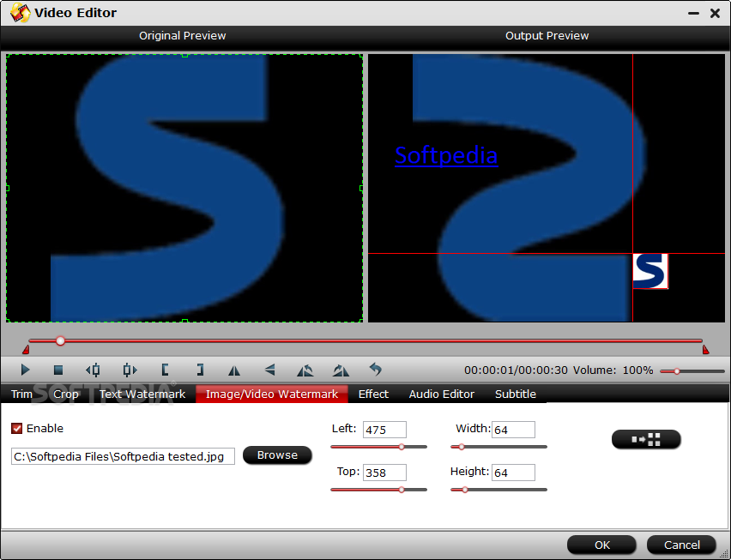Switch to the Subtitle tab
This screenshot has width=731, height=560.
[x=515, y=394]
